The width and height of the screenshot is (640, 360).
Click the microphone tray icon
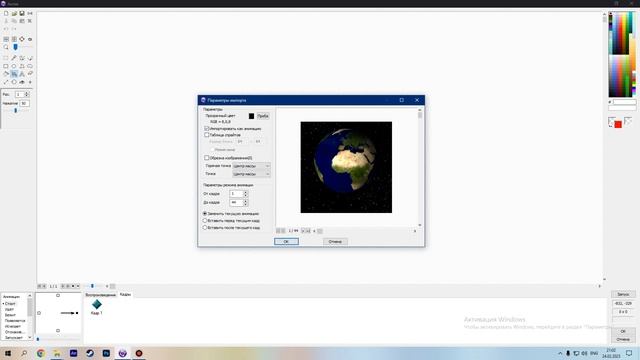click(x=568, y=353)
